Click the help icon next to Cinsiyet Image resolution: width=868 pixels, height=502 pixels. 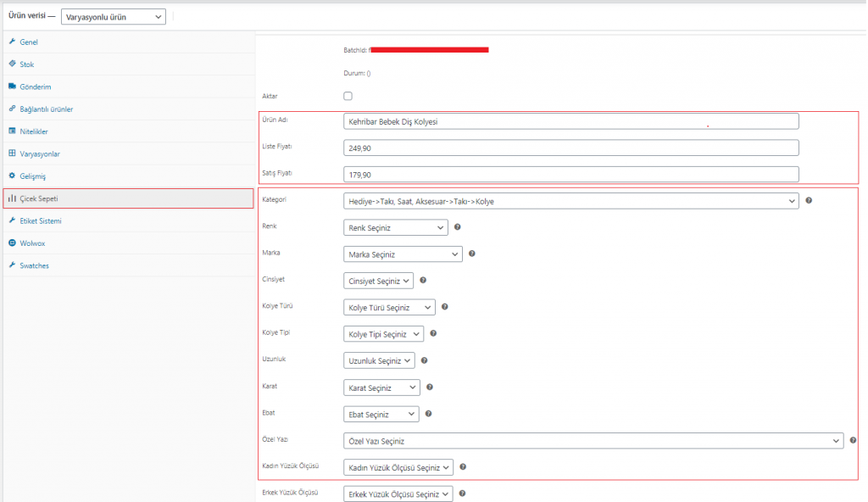(423, 280)
